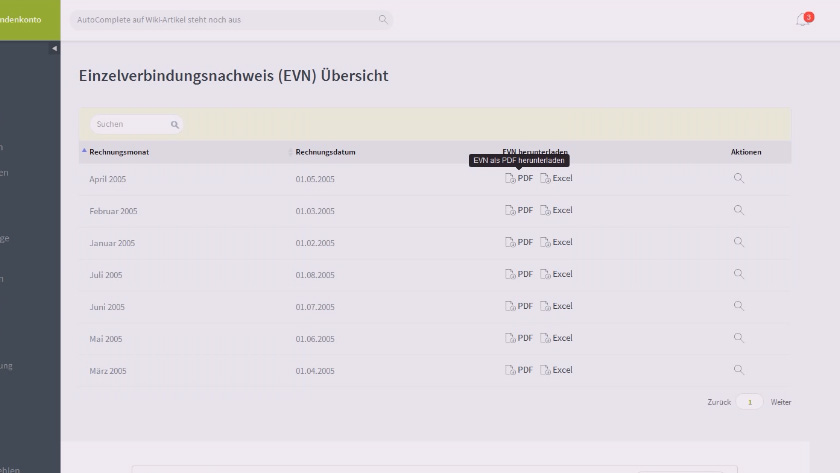Focus the table Suchen search field
Viewport: 840px width, 473px height.
tap(130, 125)
